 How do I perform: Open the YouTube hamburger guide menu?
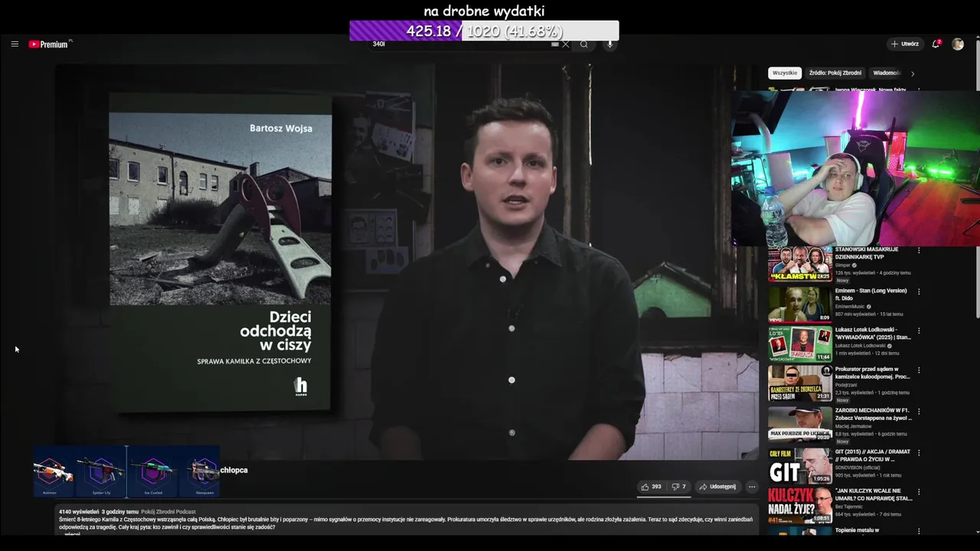click(15, 44)
